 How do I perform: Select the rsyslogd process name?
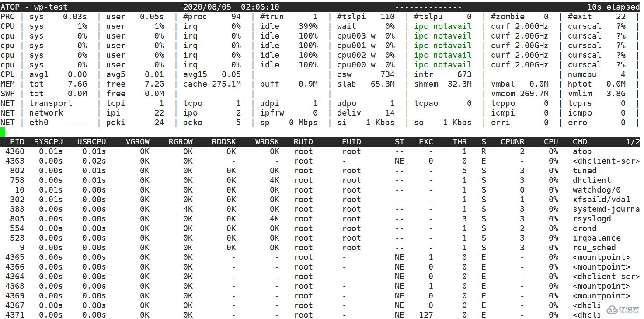pyautogui.click(x=592, y=219)
